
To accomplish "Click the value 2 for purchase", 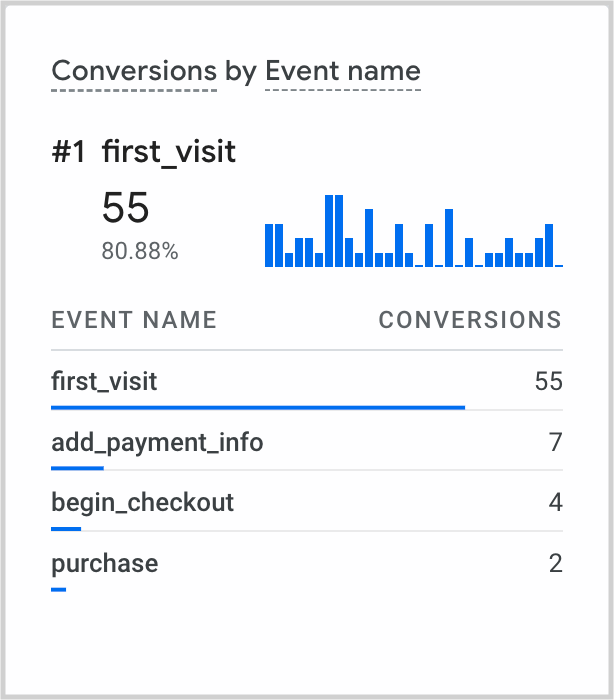I will coord(556,563).
